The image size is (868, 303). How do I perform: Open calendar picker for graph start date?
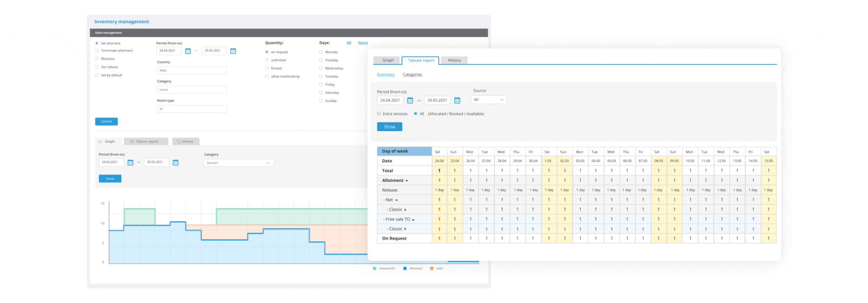131,163
